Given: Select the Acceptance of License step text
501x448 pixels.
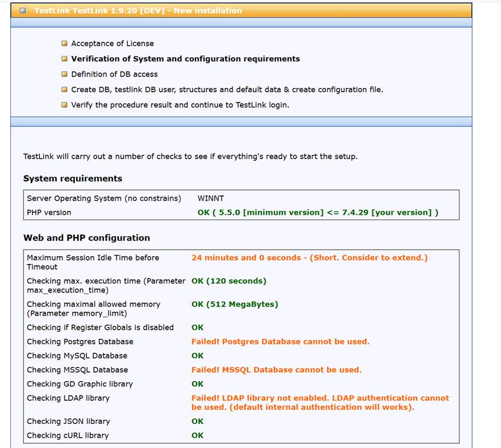Looking at the screenshot, I should click(112, 43).
